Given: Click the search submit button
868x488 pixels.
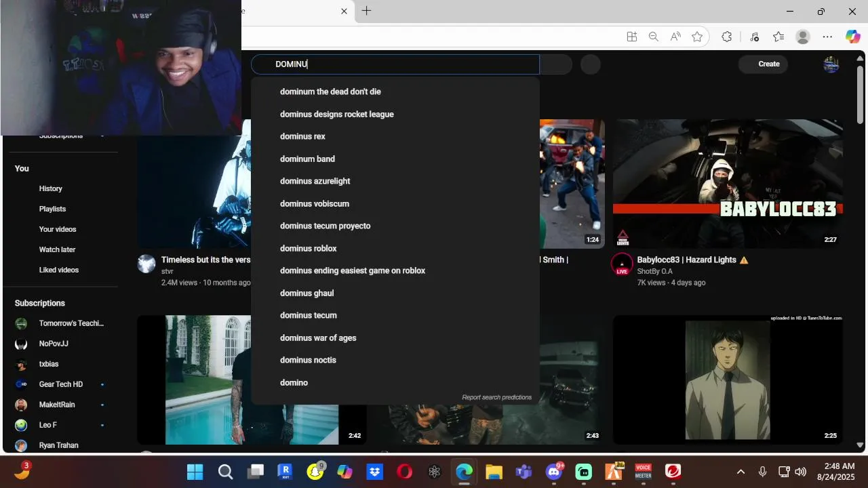Looking at the screenshot, I should pyautogui.click(x=556, y=64).
